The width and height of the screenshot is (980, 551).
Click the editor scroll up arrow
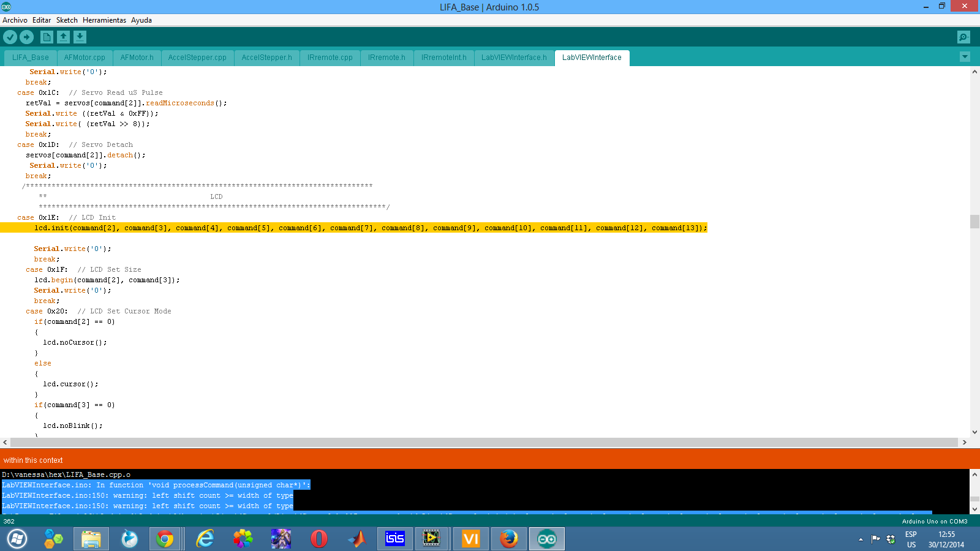(974, 72)
